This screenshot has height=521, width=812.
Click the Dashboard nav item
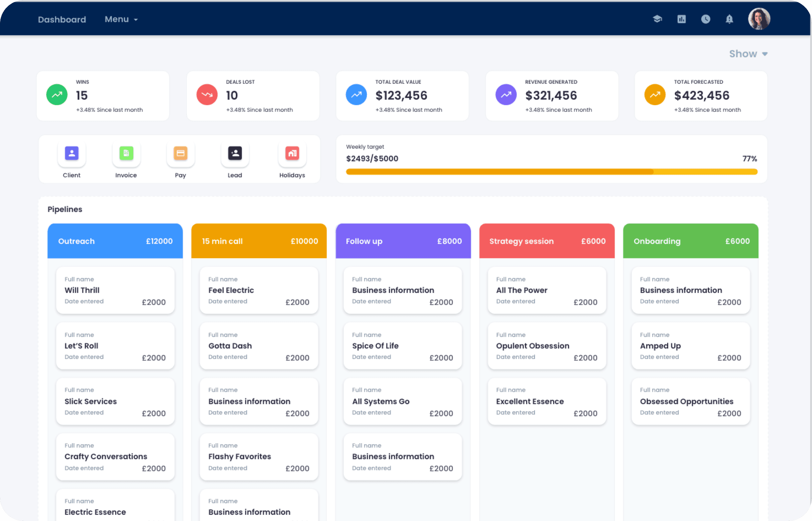pos(62,19)
